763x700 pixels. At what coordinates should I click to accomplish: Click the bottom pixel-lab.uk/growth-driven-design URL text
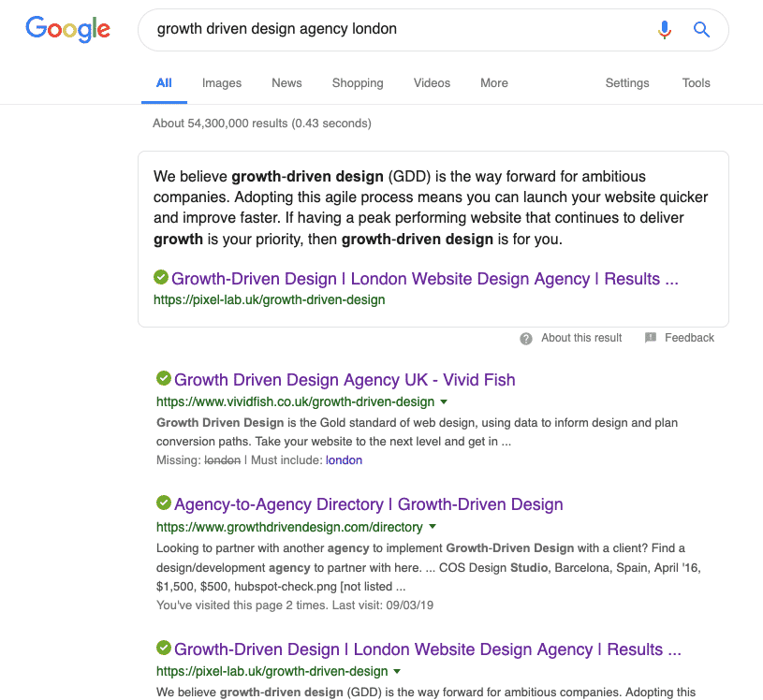[x=272, y=671]
